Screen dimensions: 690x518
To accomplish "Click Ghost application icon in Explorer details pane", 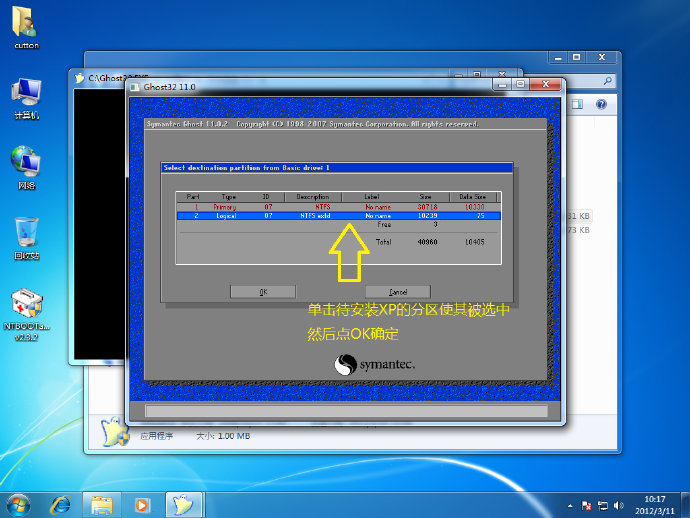I will click(x=114, y=432).
